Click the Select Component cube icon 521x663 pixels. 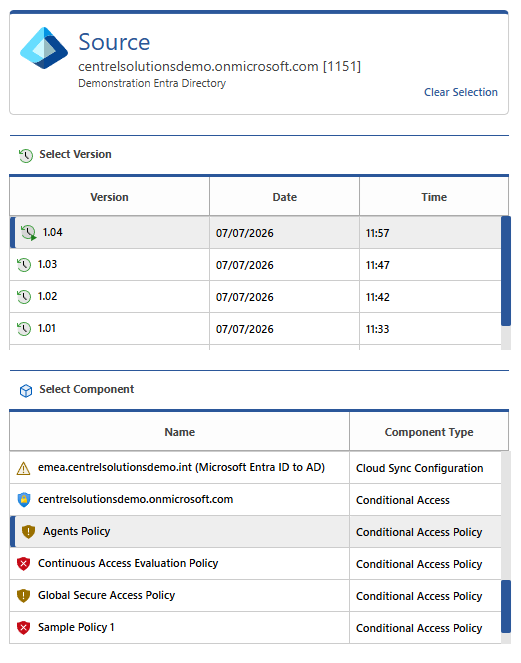26,390
